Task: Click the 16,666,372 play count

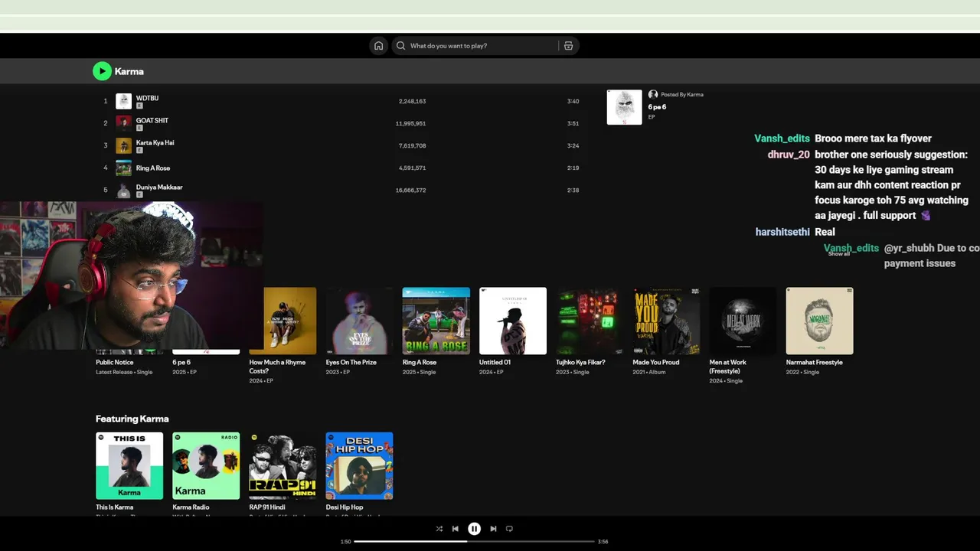Action: pyautogui.click(x=410, y=190)
